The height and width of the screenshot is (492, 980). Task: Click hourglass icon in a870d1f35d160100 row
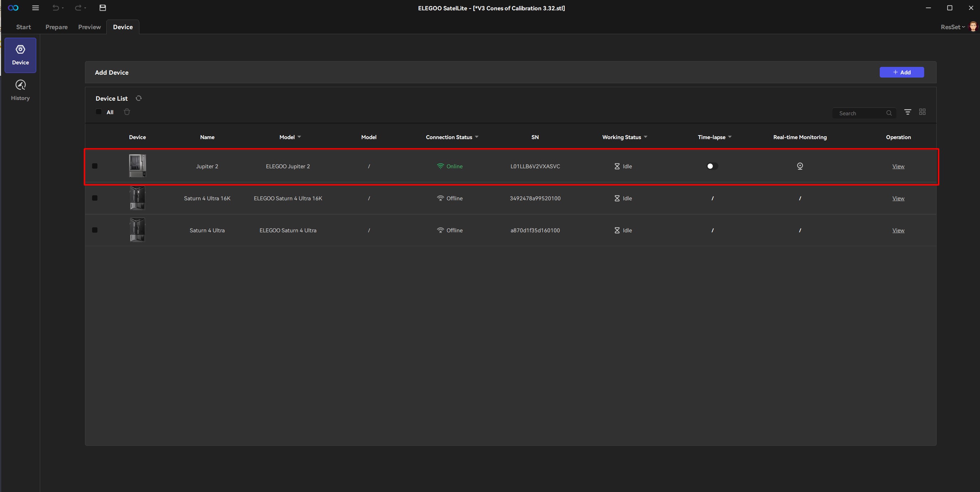pos(617,230)
